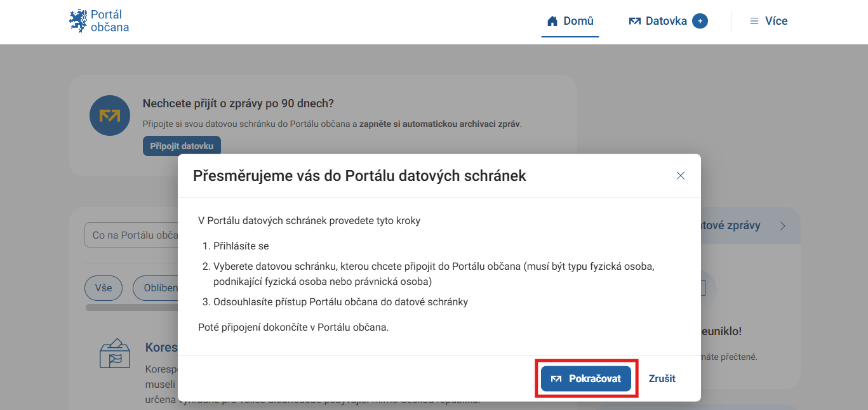Click the Datovka envelope icon
Viewport: 868px width, 410px height.
[635, 20]
